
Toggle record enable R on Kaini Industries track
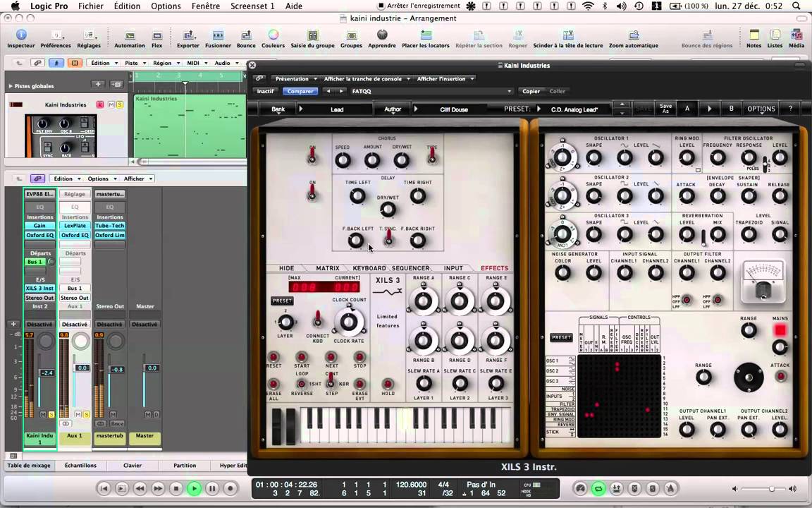click(x=100, y=104)
